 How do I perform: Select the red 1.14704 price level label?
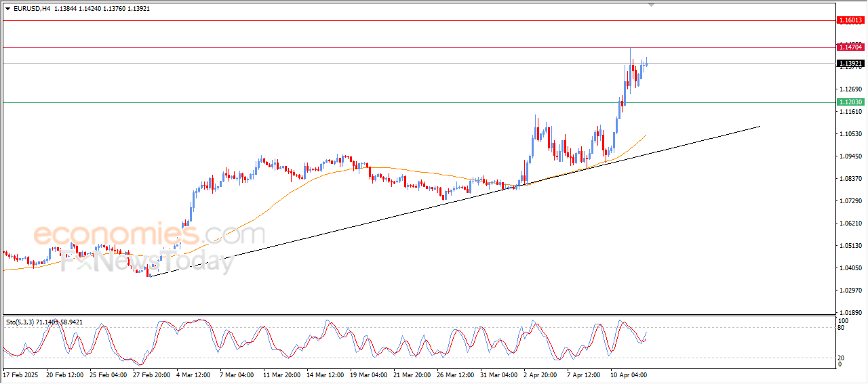(850, 47)
